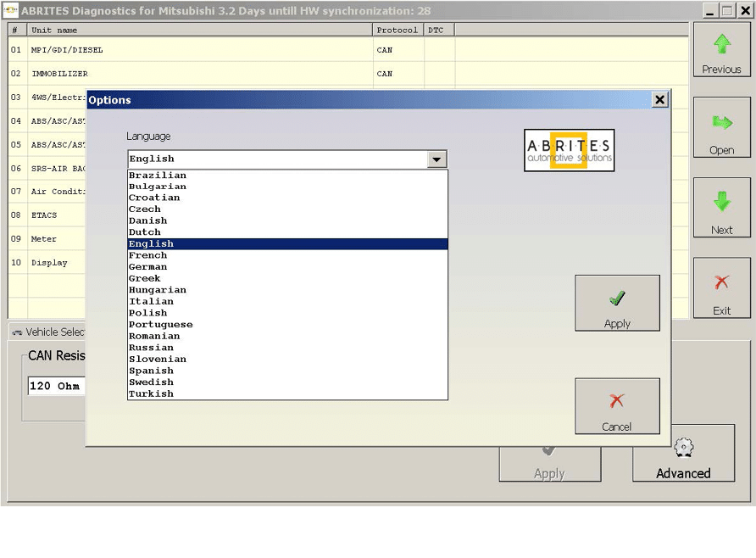This screenshot has width=756, height=558.
Task: Select Brazilian language option
Action: tap(157, 176)
